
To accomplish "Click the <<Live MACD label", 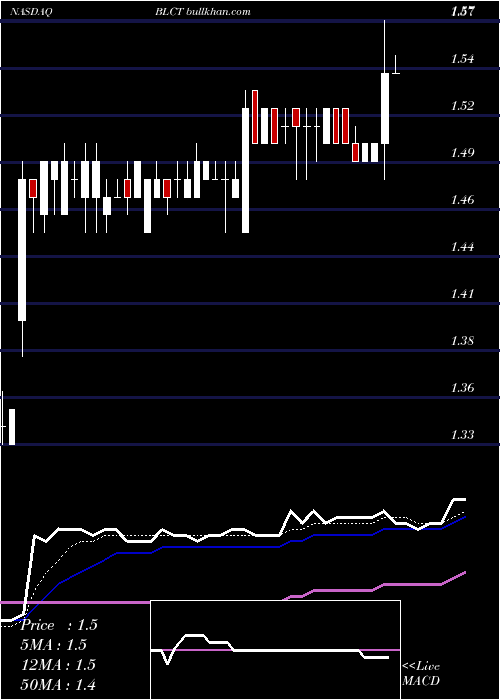I will point(421,674).
